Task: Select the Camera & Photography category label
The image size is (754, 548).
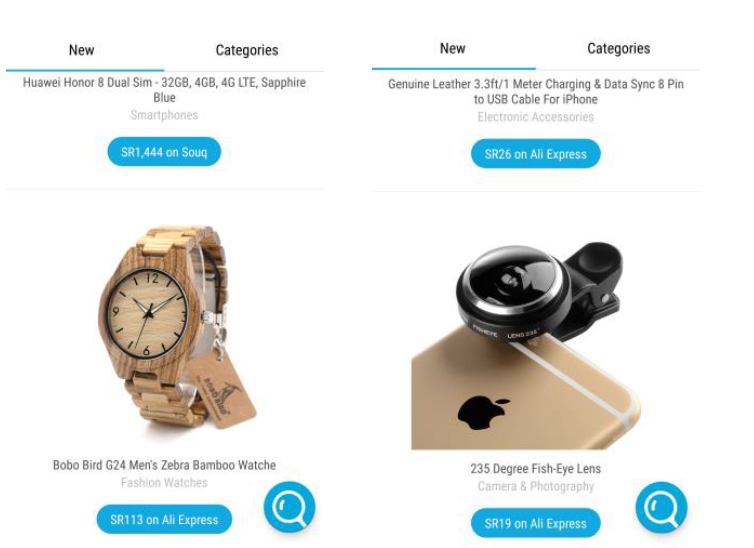Action: [536, 486]
